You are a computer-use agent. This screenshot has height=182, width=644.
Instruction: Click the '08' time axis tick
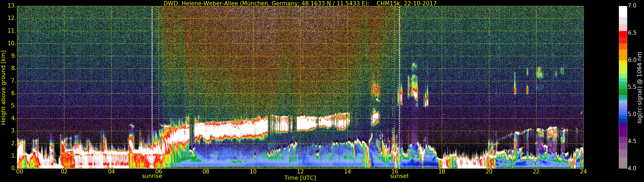pos(206,172)
